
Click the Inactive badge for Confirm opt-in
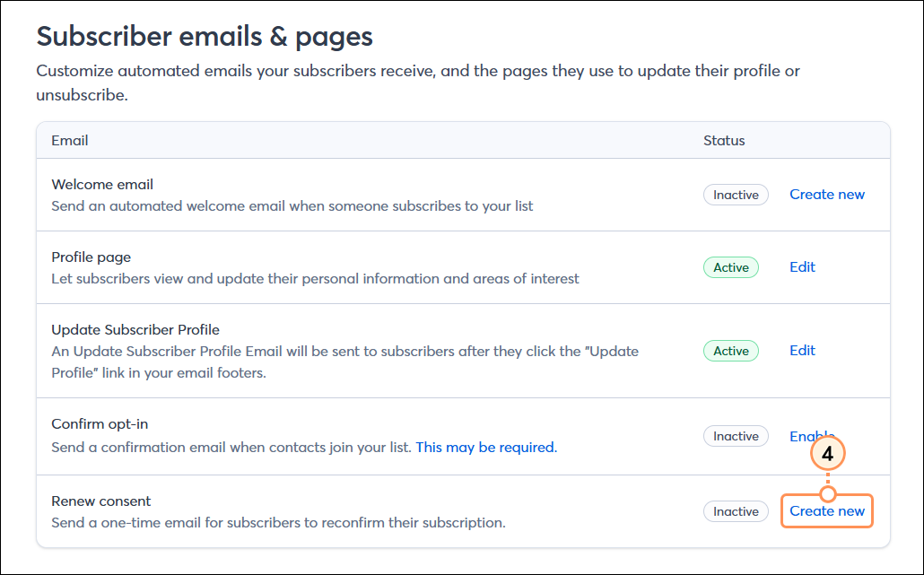[736, 436]
